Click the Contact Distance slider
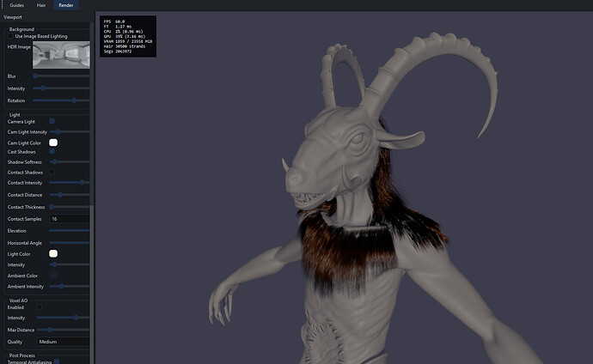Image resolution: width=593 pixels, height=364 pixels. pos(70,195)
